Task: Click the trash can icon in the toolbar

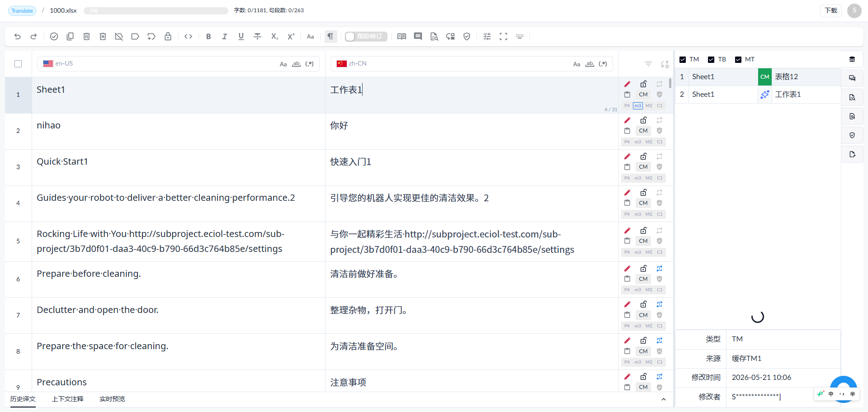Action: [x=86, y=37]
